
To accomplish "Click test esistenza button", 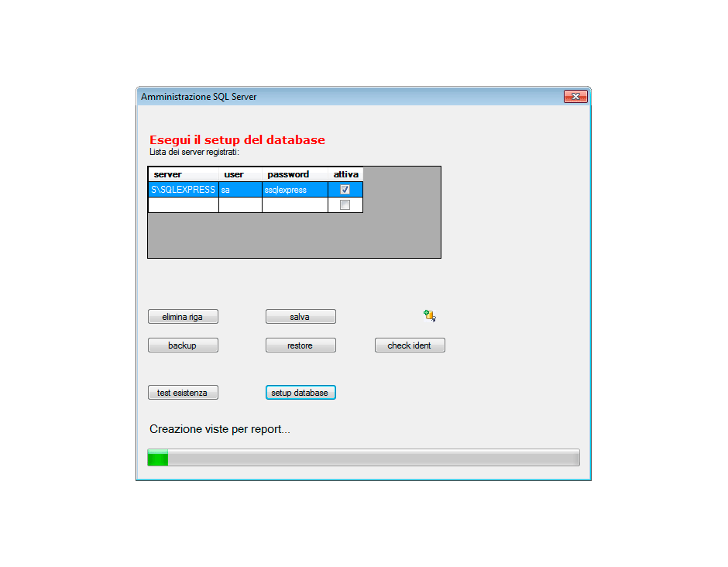I will coord(183,393).
